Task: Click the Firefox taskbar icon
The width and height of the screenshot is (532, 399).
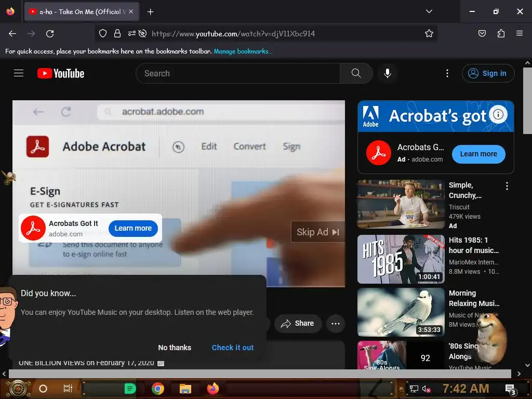Action: coord(212,389)
